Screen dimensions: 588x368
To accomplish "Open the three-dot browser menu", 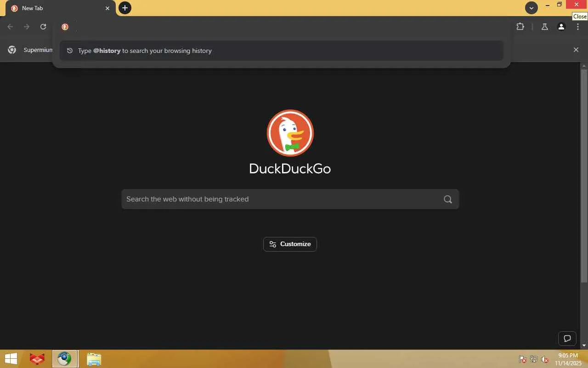I will pos(578,27).
